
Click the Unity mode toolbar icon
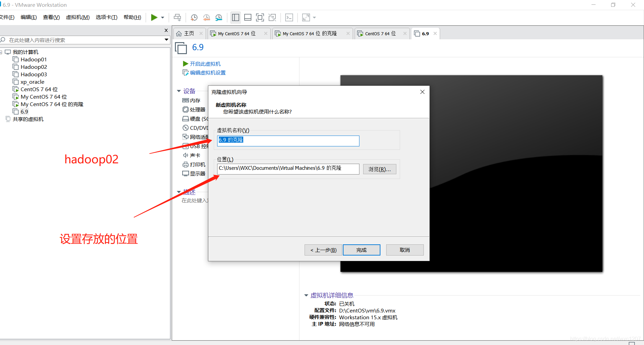click(x=272, y=17)
